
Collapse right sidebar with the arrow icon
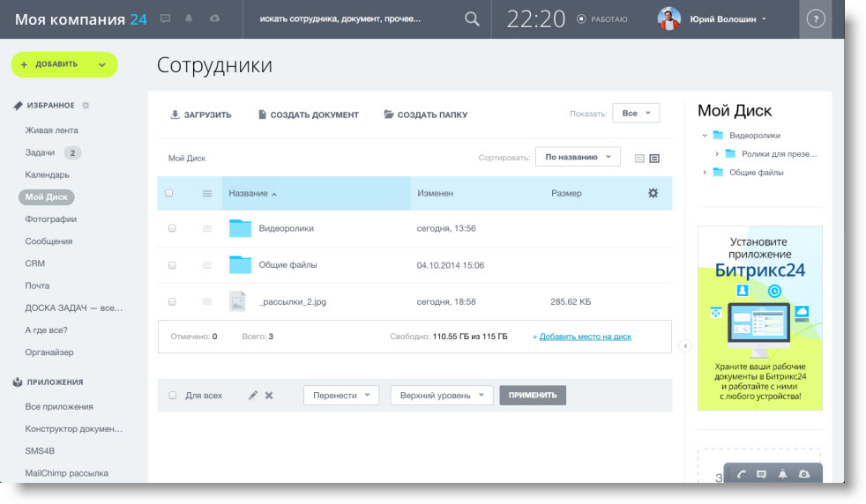[x=685, y=346]
